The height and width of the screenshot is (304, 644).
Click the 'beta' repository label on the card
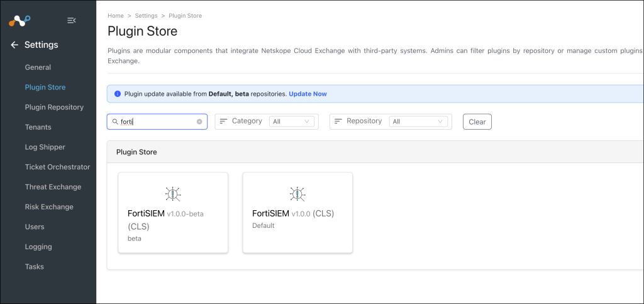click(x=135, y=239)
